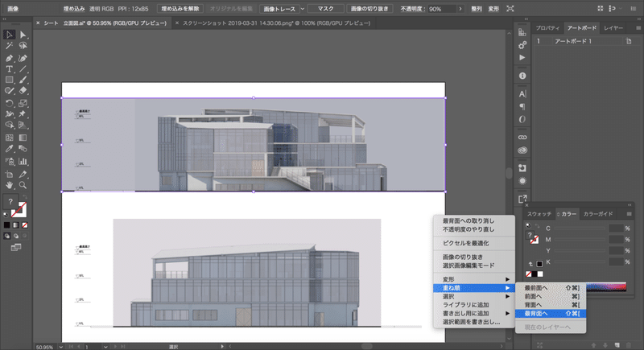This screenshot has width=644, height=350.
Task: Change screen mode at toolbar bottom
Action: tap(15, 248)
